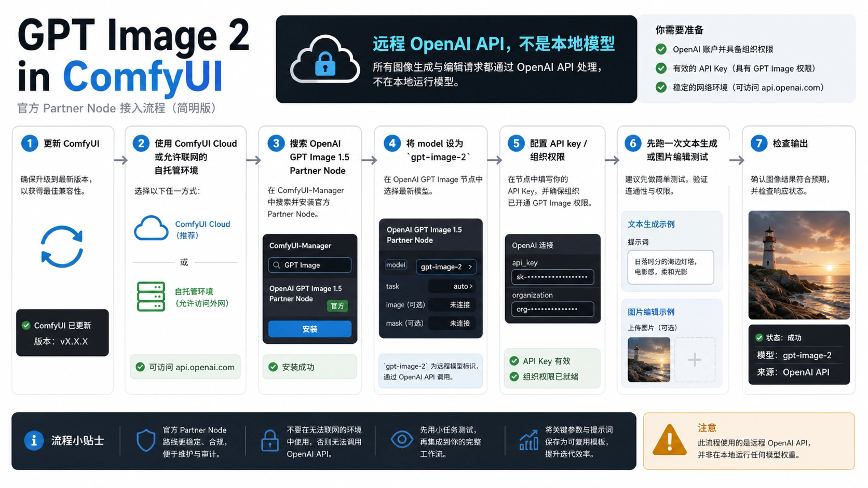
Task: Click the 远程 OpenAI API，不是本地模型 headline
Action: click(494, 44)
